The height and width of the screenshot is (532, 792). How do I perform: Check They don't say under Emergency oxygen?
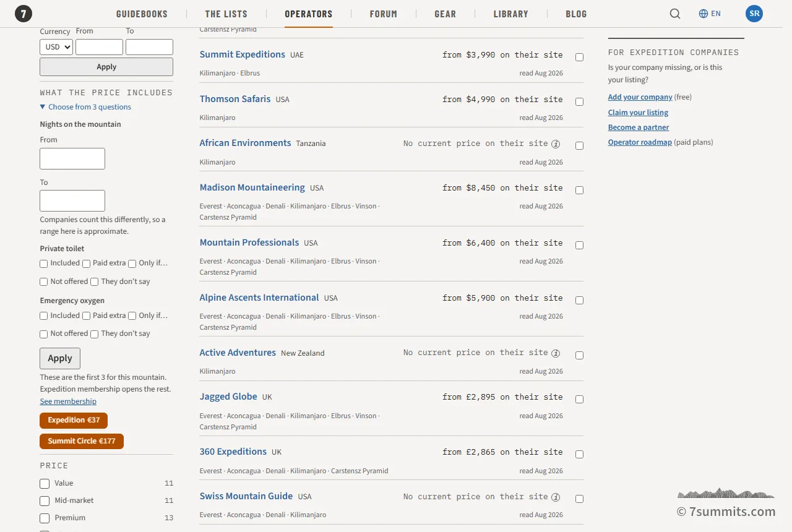[x=95, y=334]
